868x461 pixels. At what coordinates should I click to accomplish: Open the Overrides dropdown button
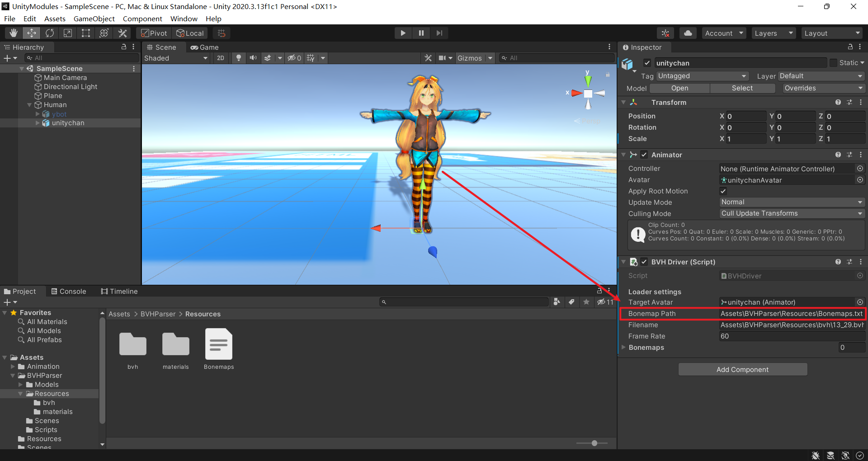tap(823, 88)
